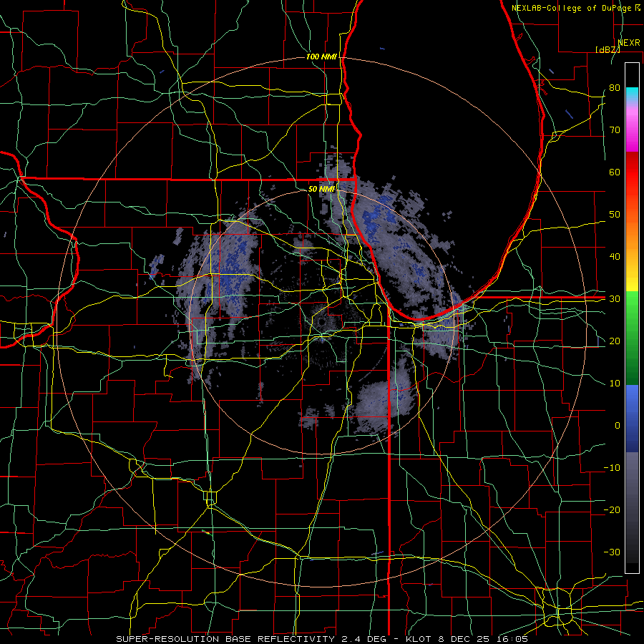The width and height of the screenshot is (644, 644).
Task: Click the 50 NMI range ring label
Action: coord(321,189)
